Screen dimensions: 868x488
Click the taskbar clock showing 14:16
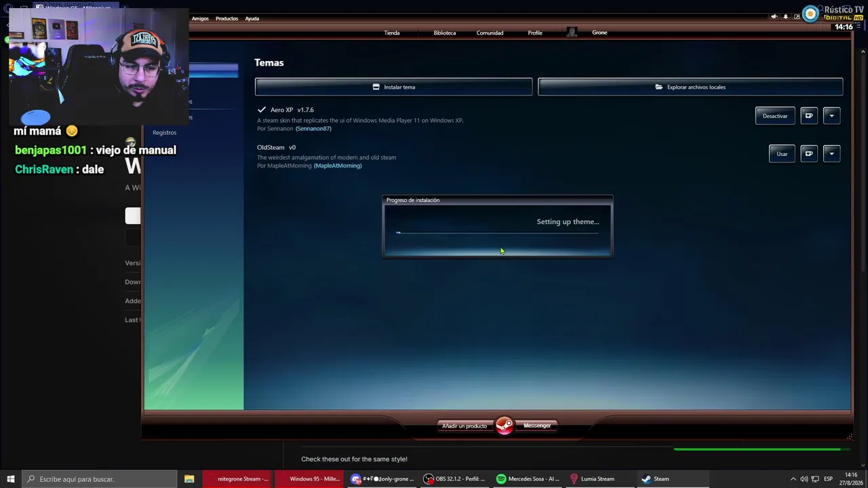pyautogui.click(x=850, y=479)
